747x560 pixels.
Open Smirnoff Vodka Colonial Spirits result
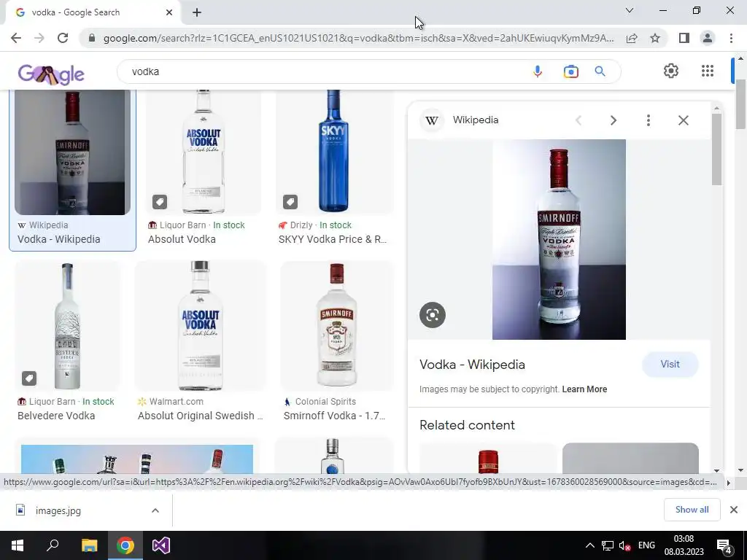(334, 416)
